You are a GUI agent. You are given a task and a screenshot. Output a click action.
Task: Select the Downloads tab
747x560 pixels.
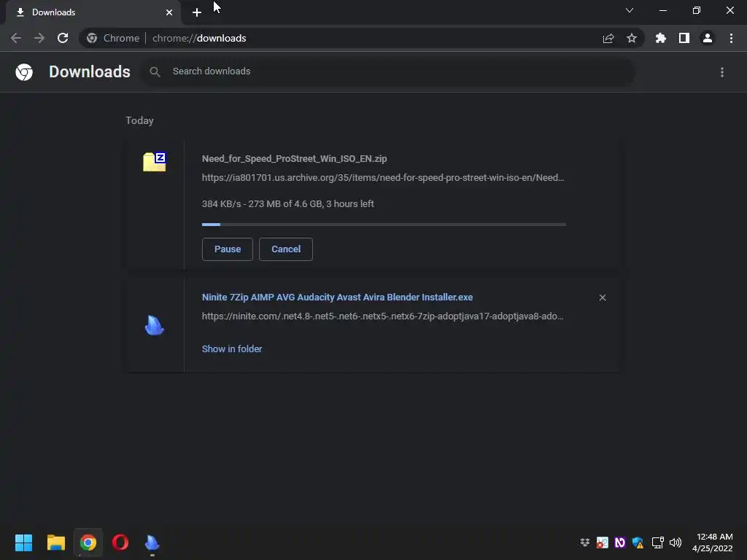click(93, 12)
